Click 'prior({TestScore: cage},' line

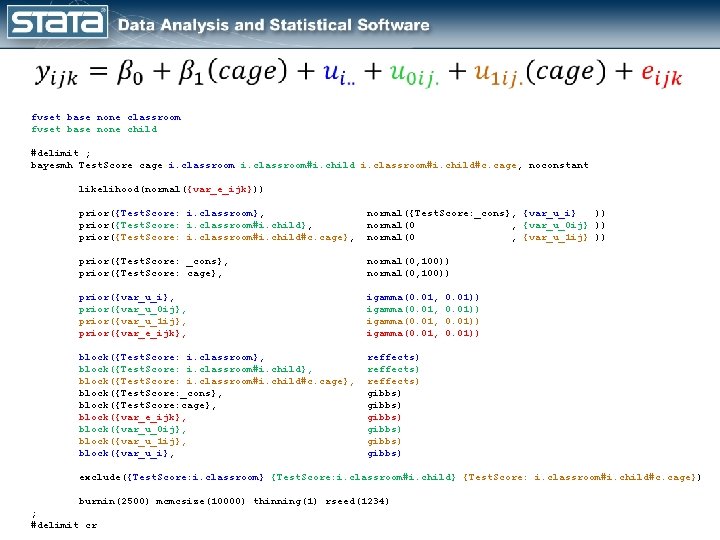click(x=150, y=273)
